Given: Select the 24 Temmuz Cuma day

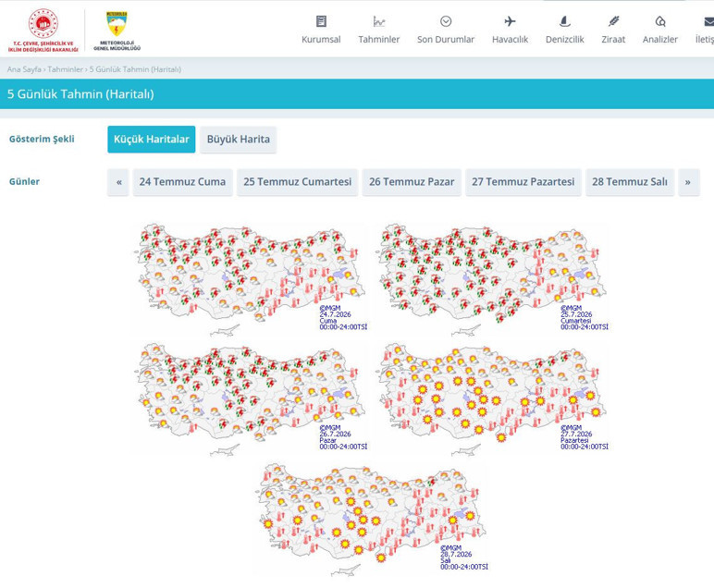Looking at the screenshot, I should [182, 182].
